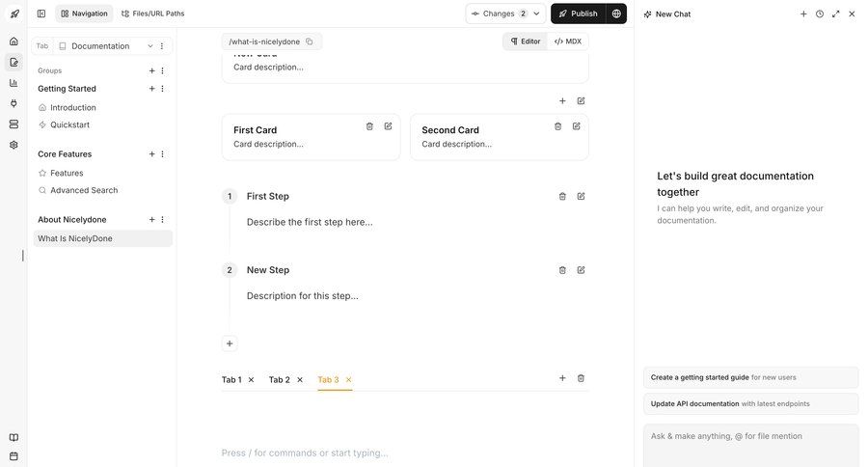Click the globe icon beside Publish

pyautogui.click(x=616, y=14)
